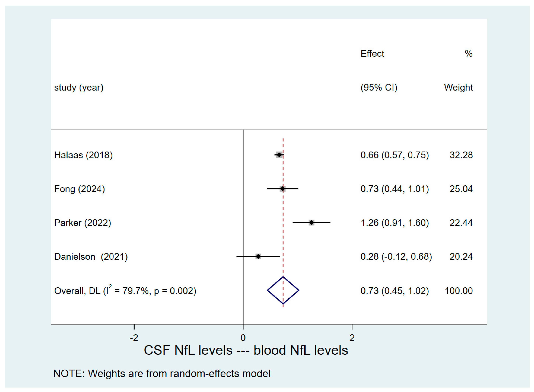Click the "study (year)" column header

79,88
